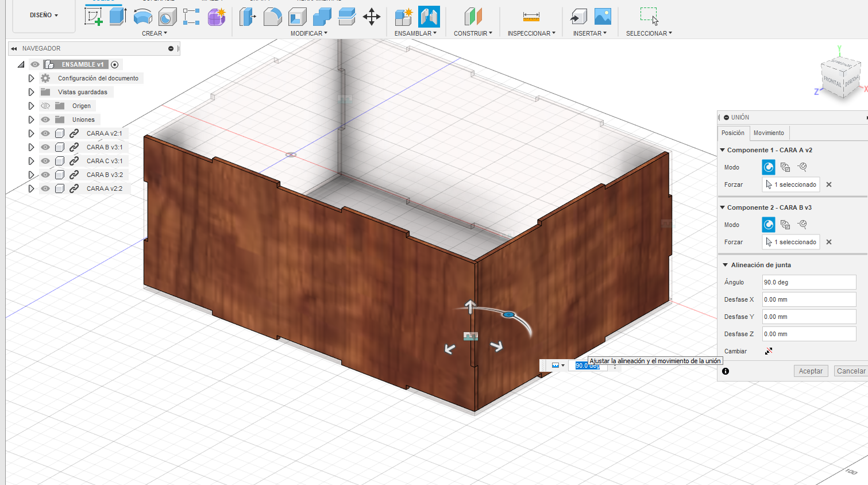868x485 pixels.
Task: Collapse Alineación de junta section
Action: (x=725, y=265)
